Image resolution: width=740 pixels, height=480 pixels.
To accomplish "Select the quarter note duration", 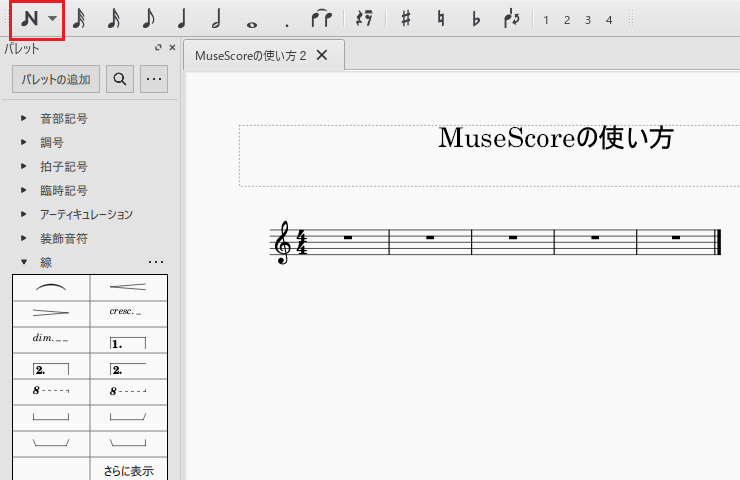I will tap(182, 19).
